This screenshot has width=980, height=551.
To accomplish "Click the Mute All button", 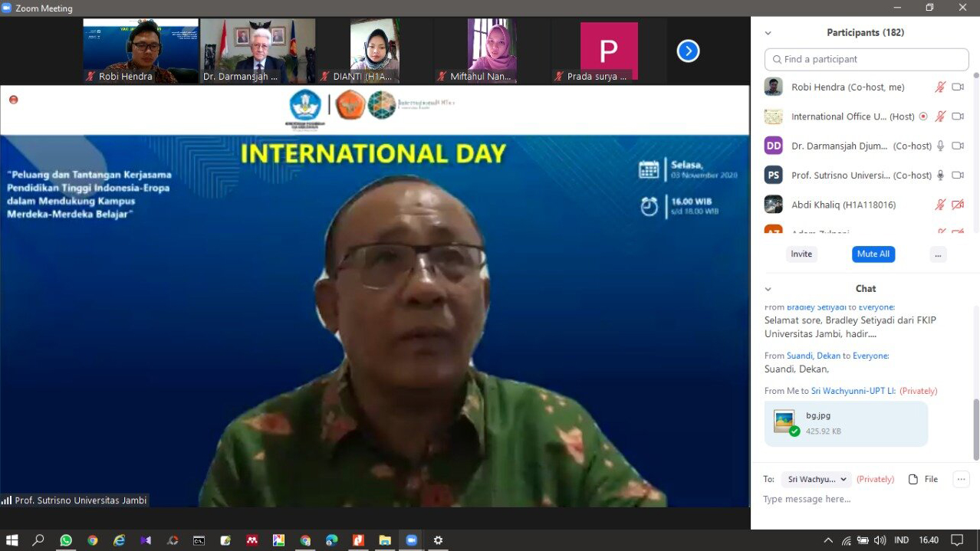I will tap(873, 254).
